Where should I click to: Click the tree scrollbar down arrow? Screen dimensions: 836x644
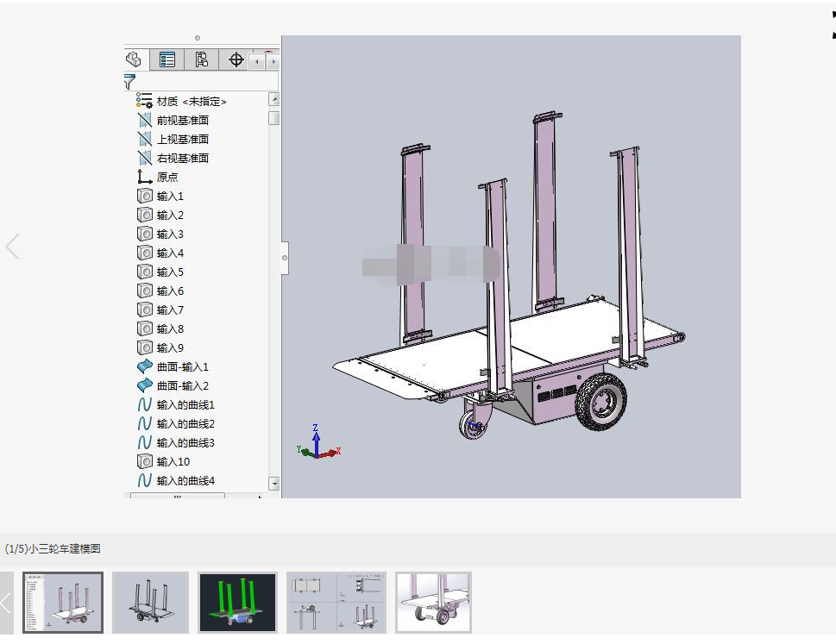pyautogui.click(x=274, y=483)
